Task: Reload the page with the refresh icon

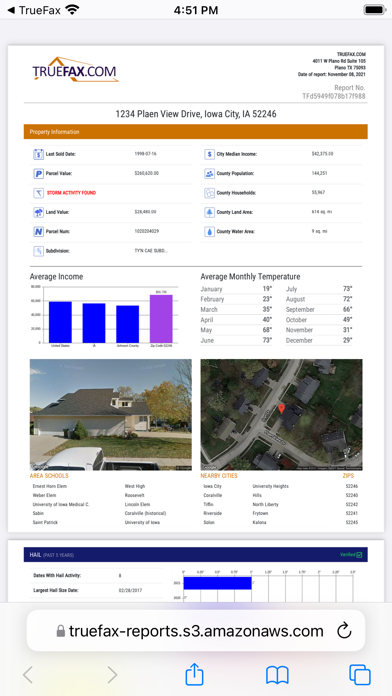Action: pos(344,631)
